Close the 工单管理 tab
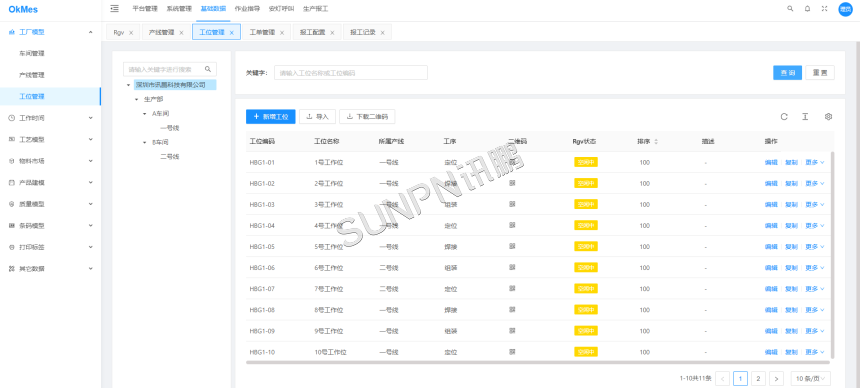 click(282, 32)
